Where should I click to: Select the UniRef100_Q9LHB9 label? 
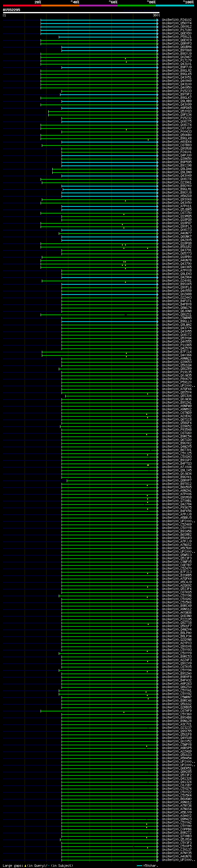pos(176,101)
